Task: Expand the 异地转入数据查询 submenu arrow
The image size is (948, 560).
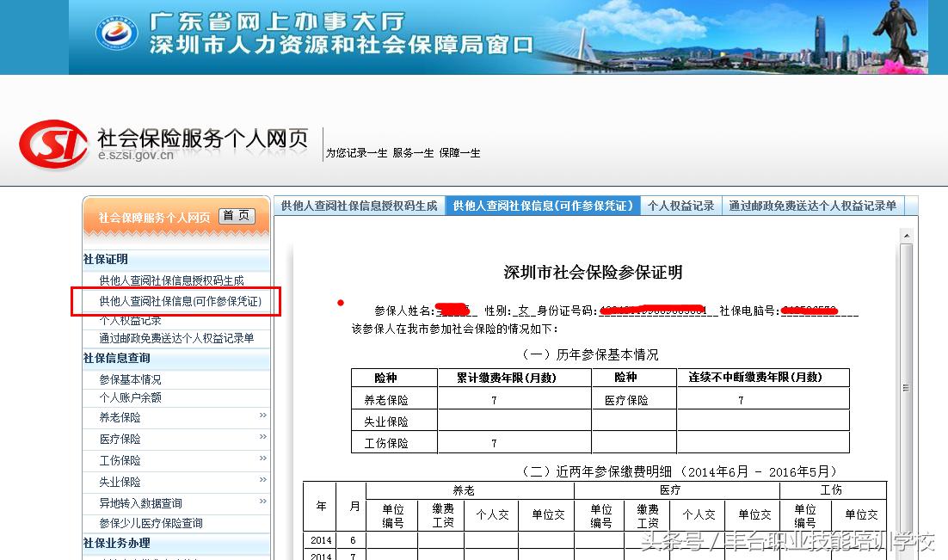Action: point(264,502)
